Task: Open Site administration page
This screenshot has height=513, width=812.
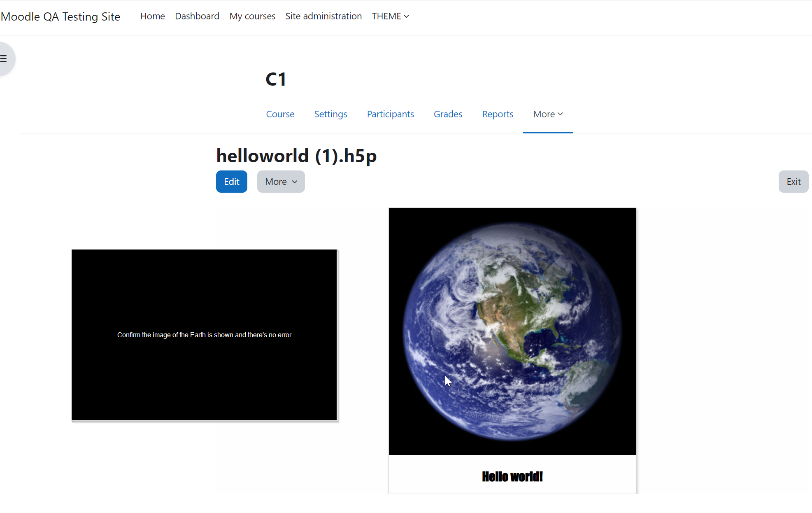Action: (x=323, y=16)
